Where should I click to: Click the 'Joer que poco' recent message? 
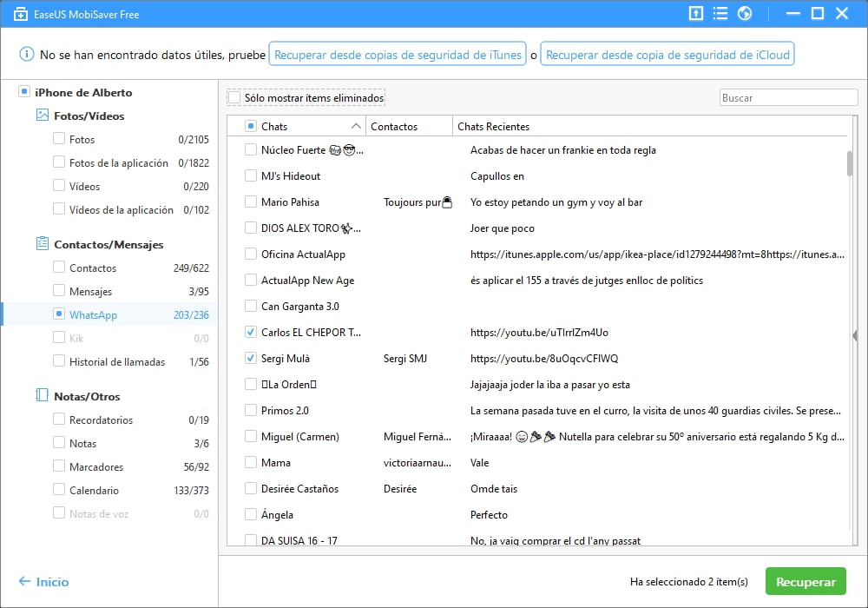point(502,228)
